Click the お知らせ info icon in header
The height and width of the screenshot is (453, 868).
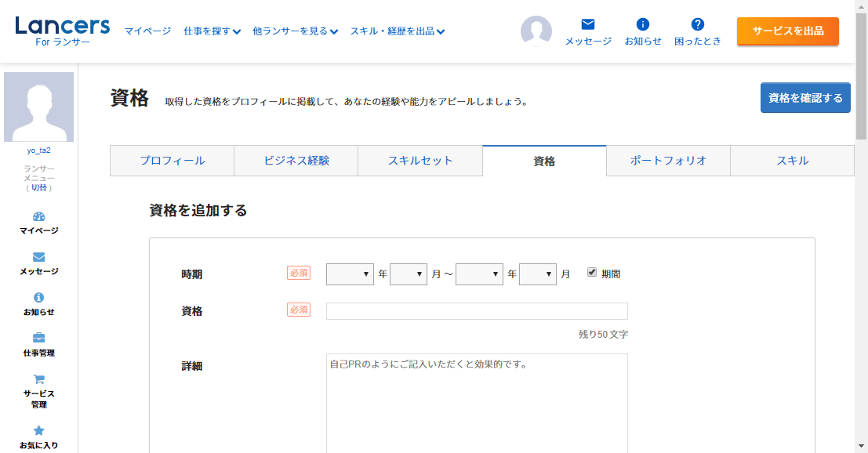coord(643,24)
